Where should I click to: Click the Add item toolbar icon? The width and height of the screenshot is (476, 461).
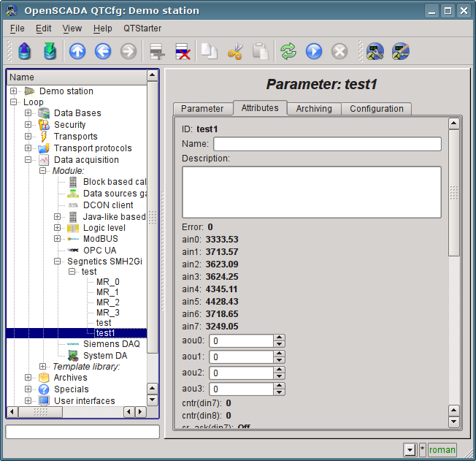(x=156, y=51)
